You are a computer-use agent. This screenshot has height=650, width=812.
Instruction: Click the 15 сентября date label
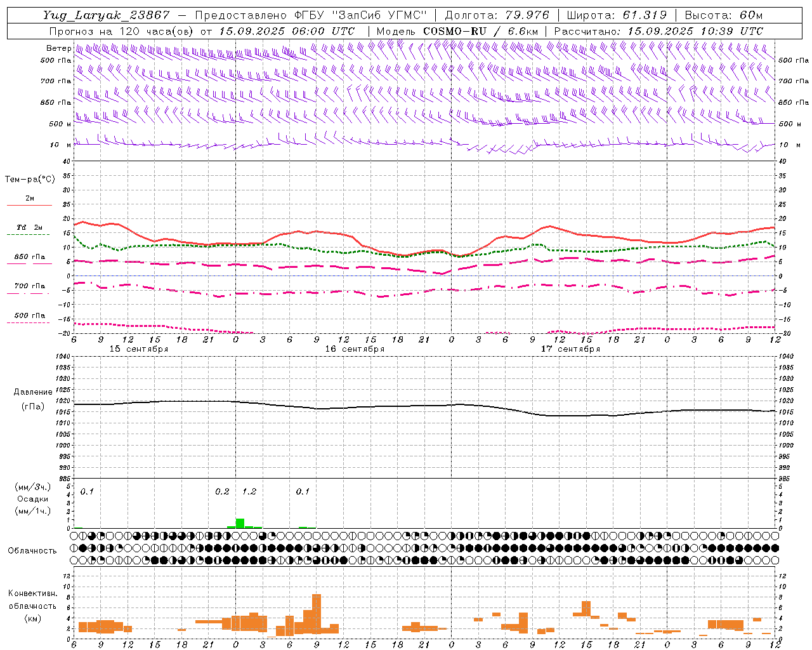point(139,349)
